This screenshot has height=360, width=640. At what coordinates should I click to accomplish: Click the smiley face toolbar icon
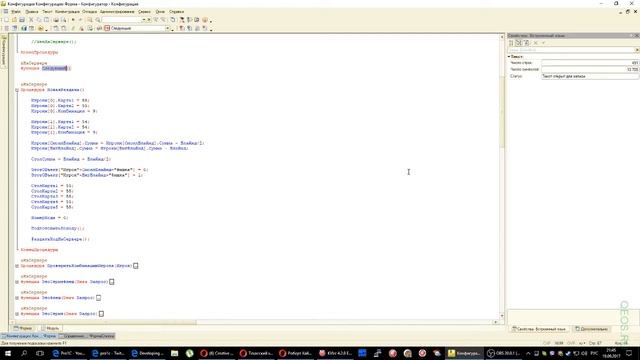point(205,20)
